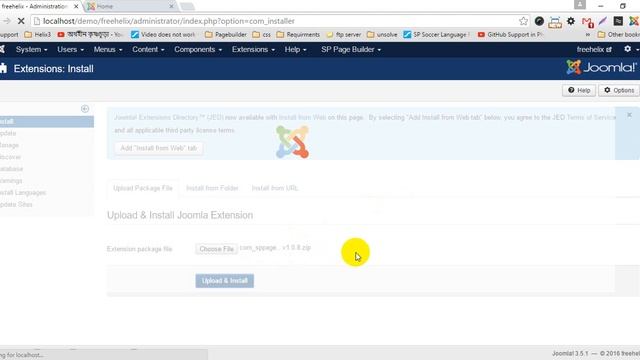640x360 pixels.
Task: Open the admin settings gear dropdown
Action: tap(630, 49)
